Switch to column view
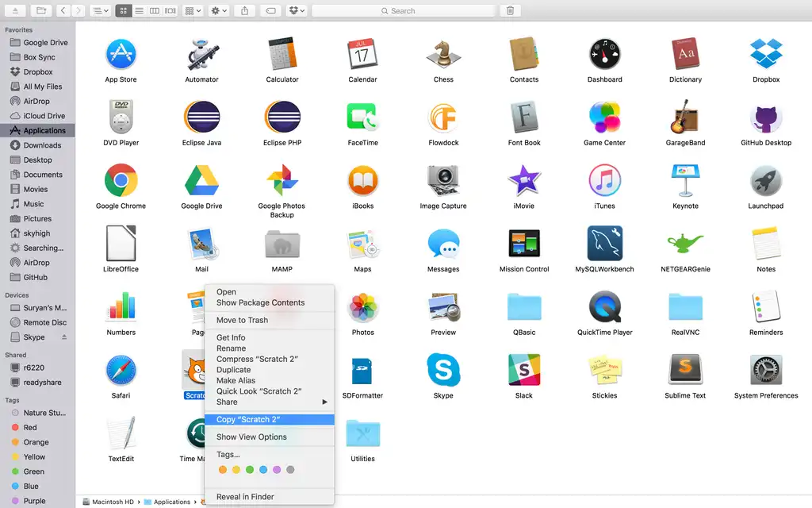Viewport: 812px width, 508px height. [153, 10]
